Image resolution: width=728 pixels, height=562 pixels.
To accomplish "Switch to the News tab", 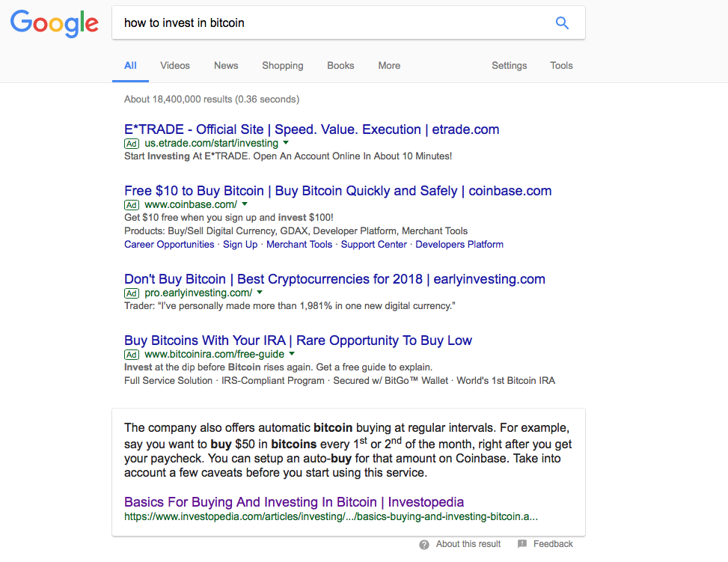I will pos(225,66).
